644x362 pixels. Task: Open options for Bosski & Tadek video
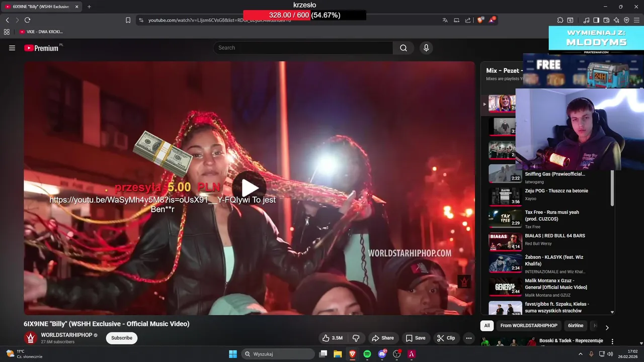(x=612, y=341)
